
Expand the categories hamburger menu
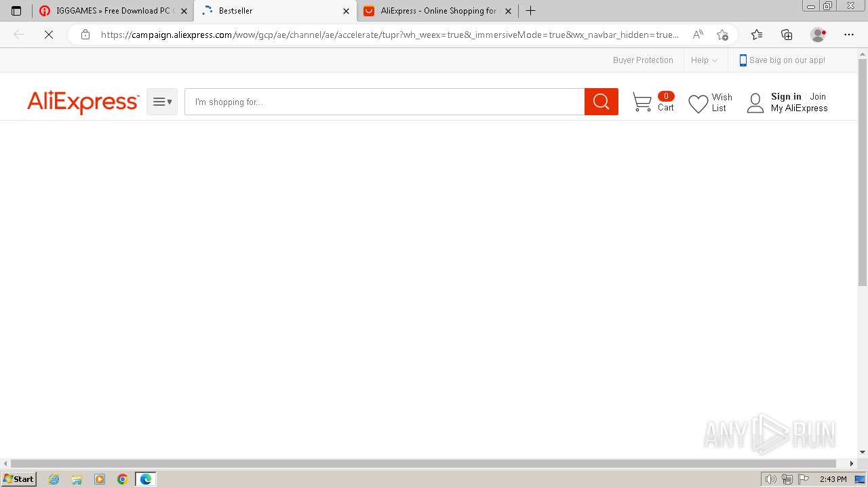coord(162,102)
